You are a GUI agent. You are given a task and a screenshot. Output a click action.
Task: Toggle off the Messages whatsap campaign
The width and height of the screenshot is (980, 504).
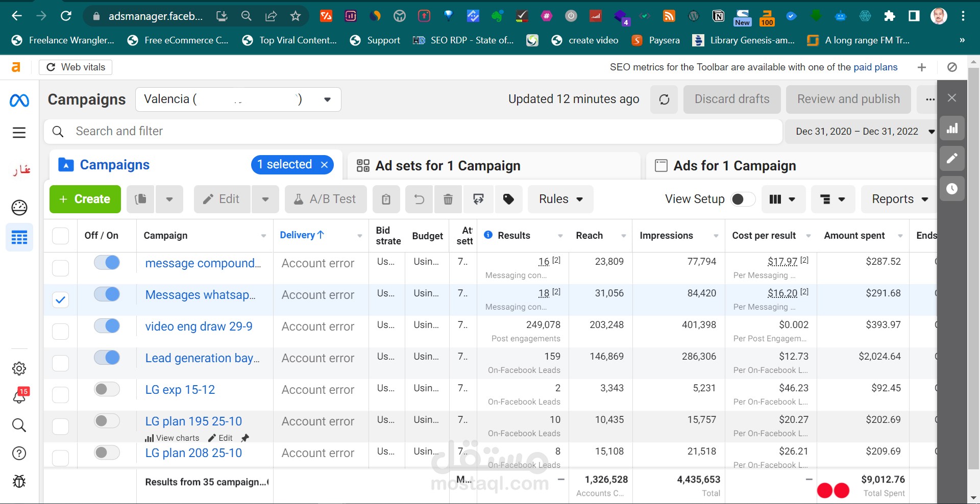[x=107, y=294]
